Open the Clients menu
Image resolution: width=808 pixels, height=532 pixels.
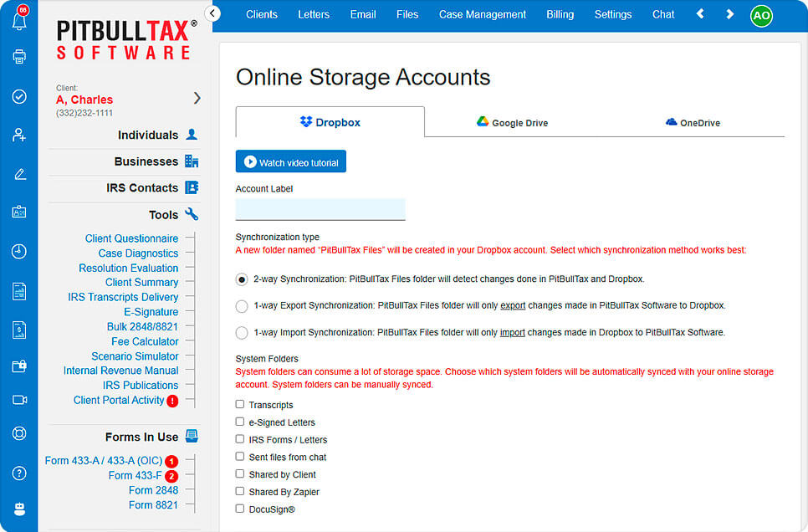coord(261,14)
